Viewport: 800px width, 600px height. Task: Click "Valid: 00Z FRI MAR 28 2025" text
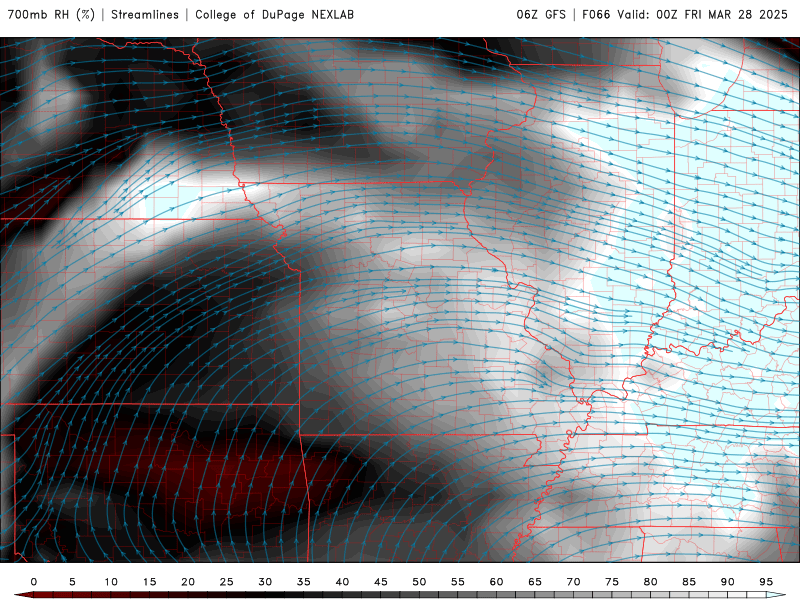click(703, 15)
